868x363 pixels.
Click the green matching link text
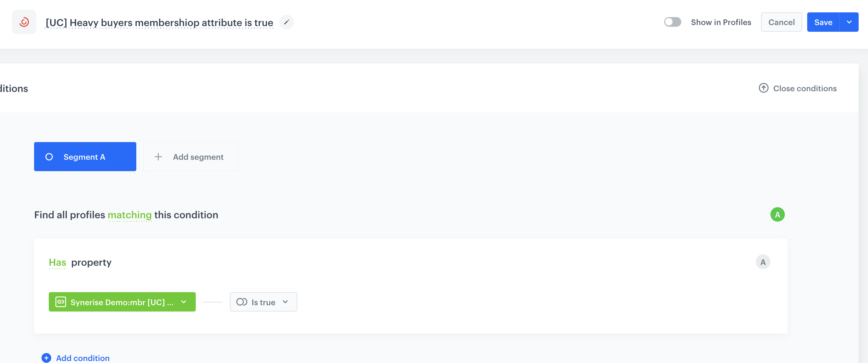pyautogui.click(x=129, y=215)
